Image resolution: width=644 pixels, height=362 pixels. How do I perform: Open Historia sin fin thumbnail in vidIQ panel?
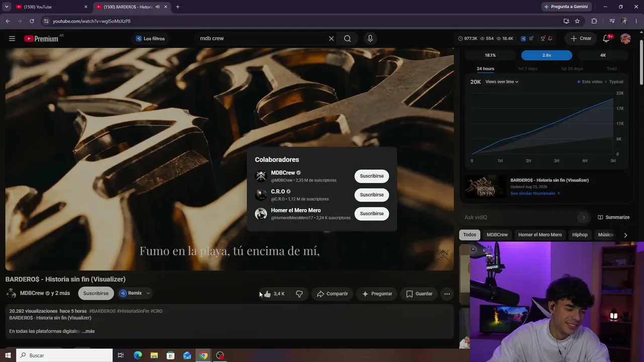point(485,187)
